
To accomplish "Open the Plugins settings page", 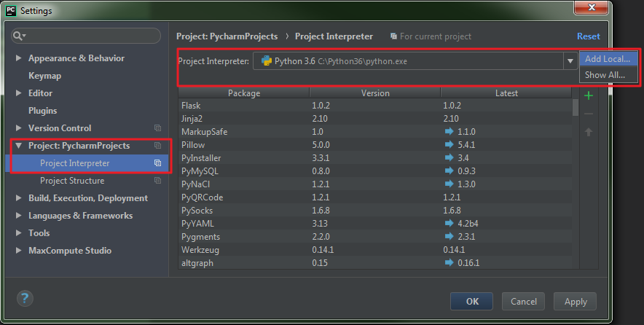I will coord(43,111).
